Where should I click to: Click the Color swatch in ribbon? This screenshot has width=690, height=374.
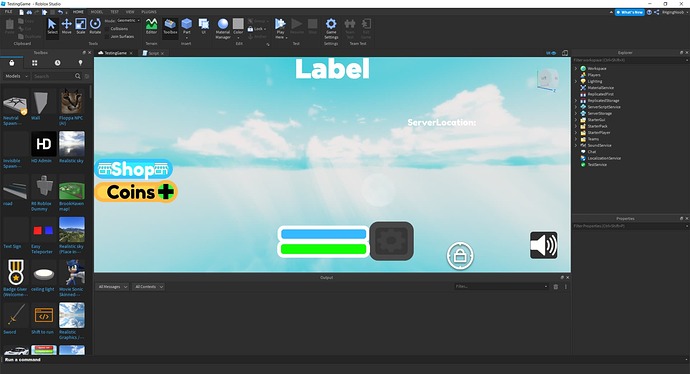pos(238,23)
